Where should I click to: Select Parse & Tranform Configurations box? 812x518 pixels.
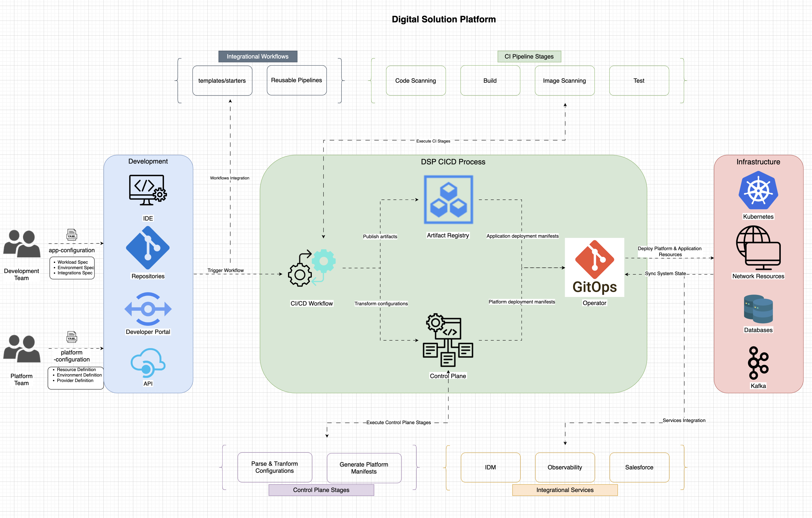(x=275, y=467)
